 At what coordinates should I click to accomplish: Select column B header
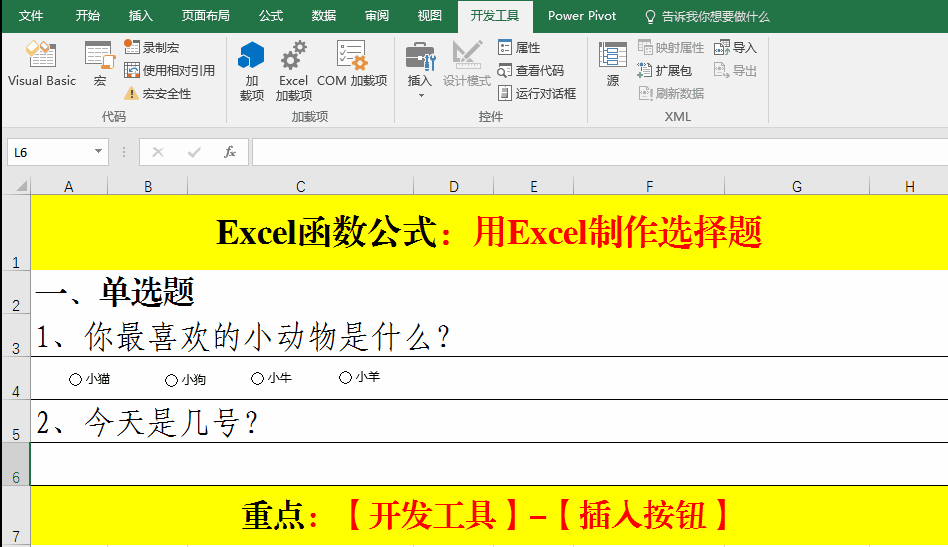[148, 186]
